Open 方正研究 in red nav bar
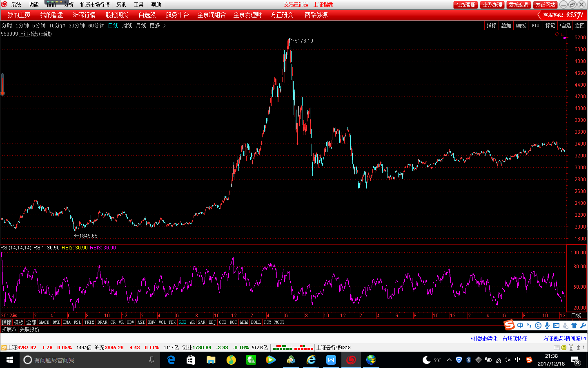This screenshot has width=588, height=368. (x=282, y=15)
